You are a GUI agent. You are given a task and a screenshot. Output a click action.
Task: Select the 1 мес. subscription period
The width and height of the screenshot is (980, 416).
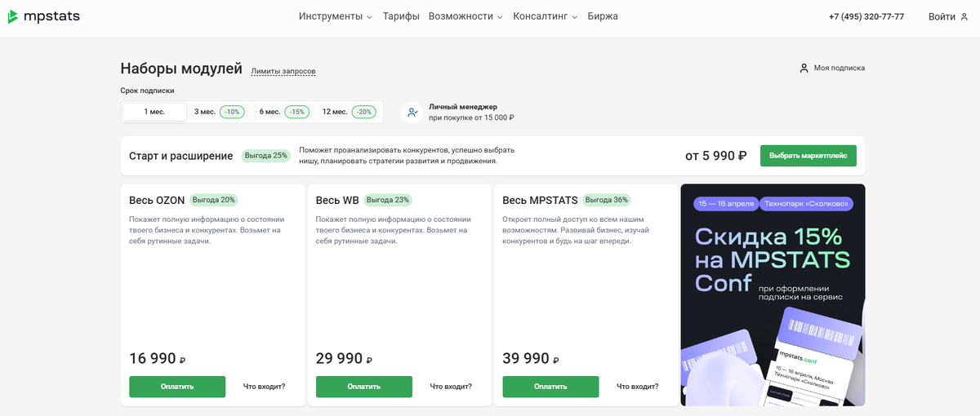(x=154, y=112)
